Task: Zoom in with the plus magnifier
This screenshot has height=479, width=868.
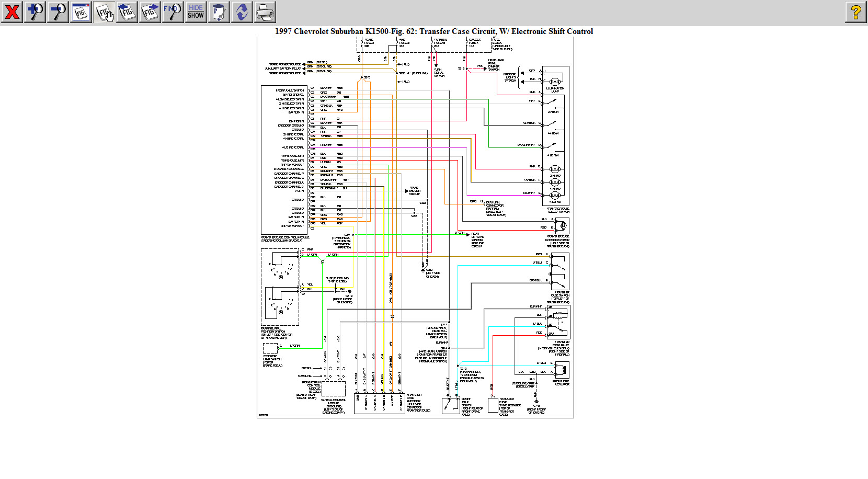Action: tap(35, 12)
